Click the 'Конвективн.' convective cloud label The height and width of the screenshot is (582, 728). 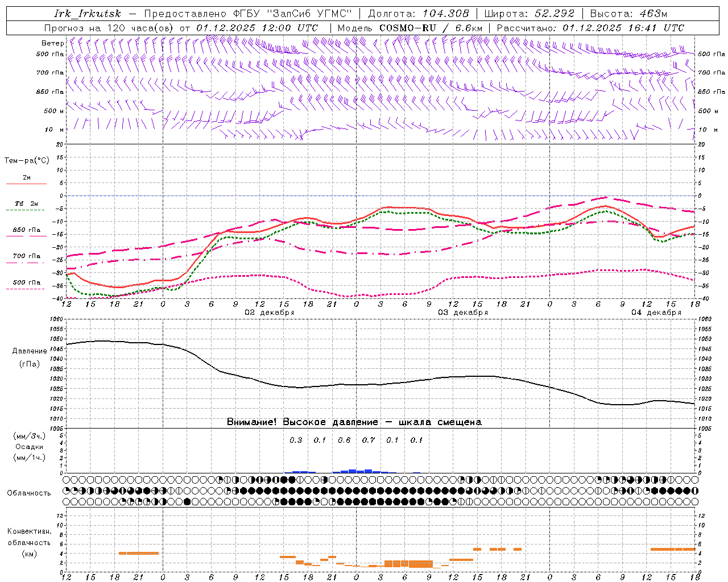(29, 531)
